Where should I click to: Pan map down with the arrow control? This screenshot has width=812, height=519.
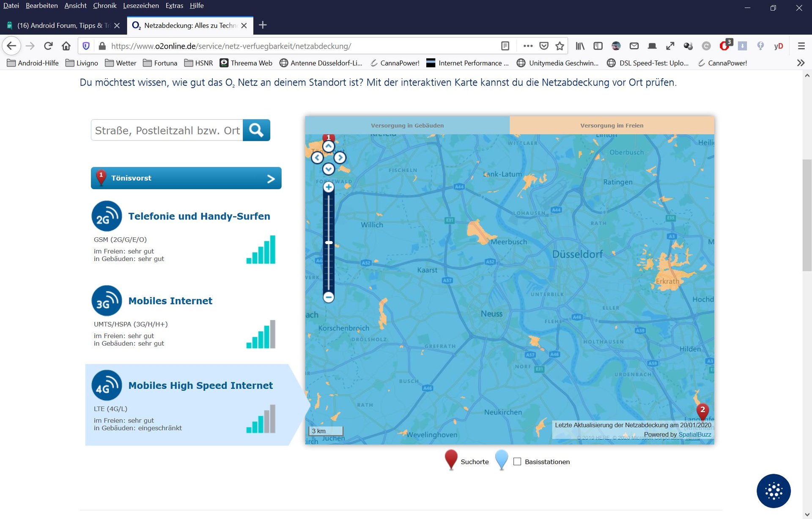coord(329,169)
